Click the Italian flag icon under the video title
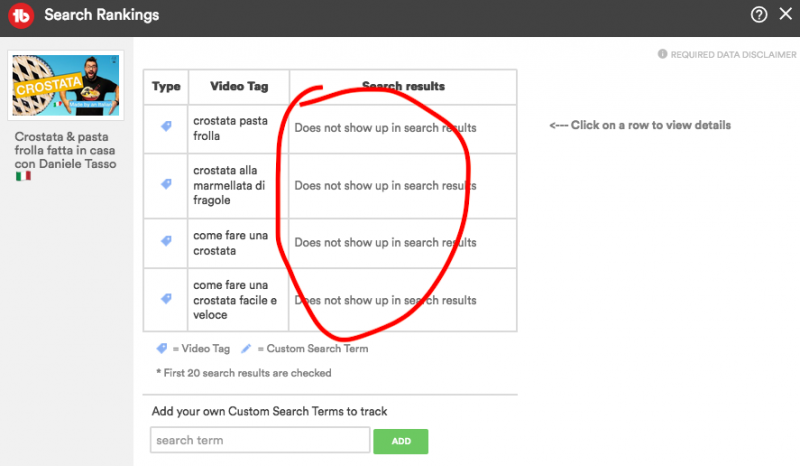The width and height of the screenshot is (800, 466). [23, 176]
